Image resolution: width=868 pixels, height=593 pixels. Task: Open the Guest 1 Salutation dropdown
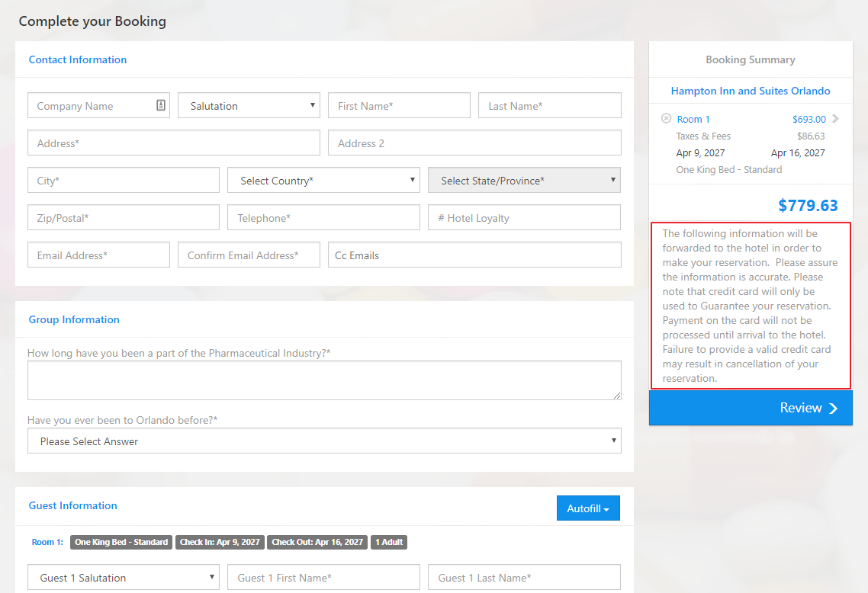pyautogui.click(x=124, y=578)
